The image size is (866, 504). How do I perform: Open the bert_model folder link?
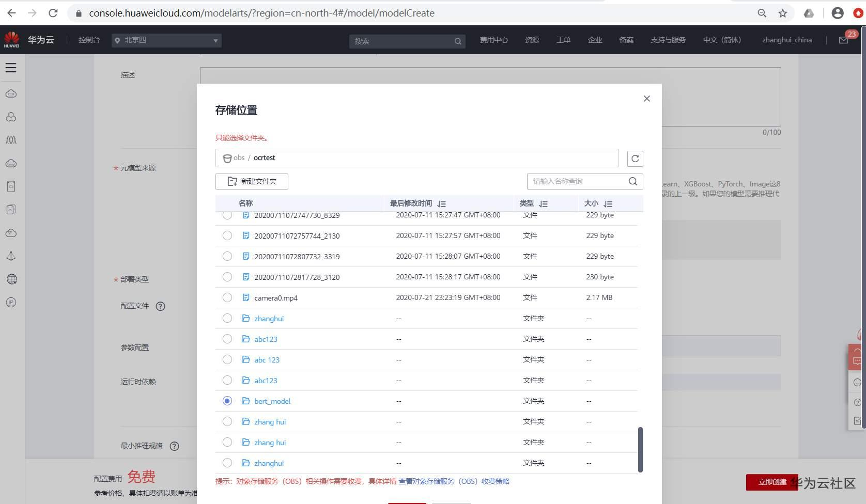point(272,401)
